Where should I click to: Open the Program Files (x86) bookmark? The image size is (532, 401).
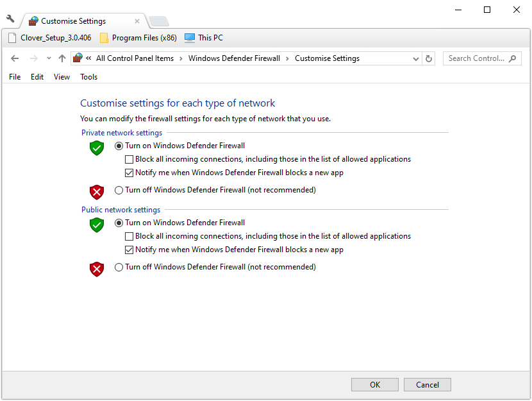coord(138,38)
